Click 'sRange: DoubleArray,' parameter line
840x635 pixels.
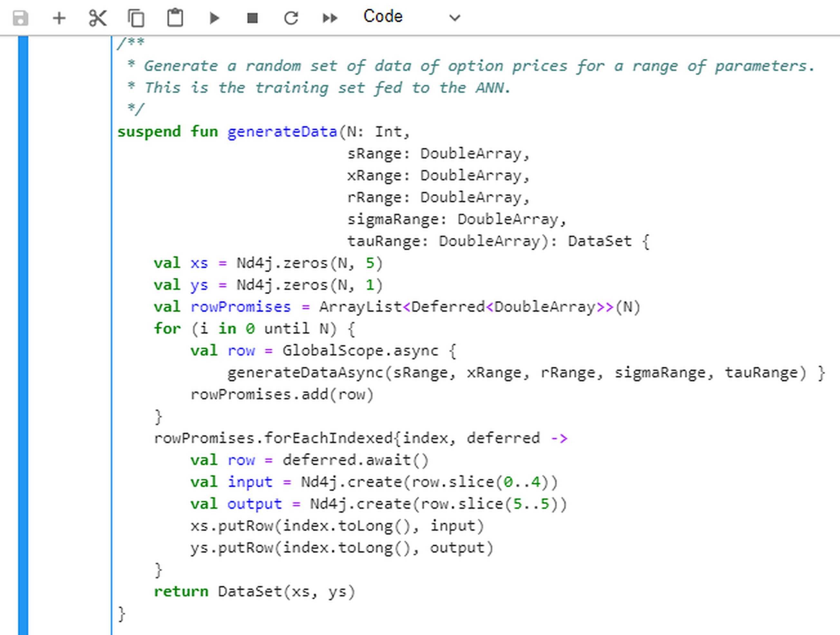point(438,154)
